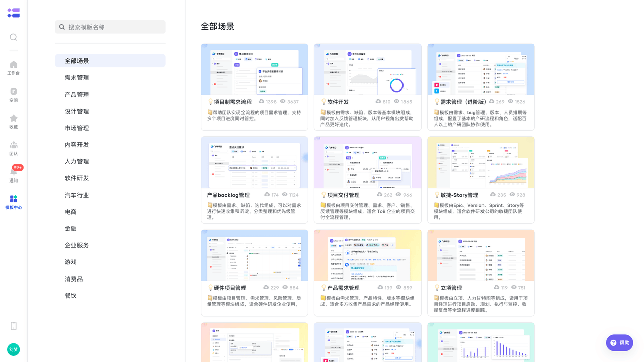Open 餐饮 category in list
Image resolution: width=644 pixels, height=362 pixels.
click(71, 296)
